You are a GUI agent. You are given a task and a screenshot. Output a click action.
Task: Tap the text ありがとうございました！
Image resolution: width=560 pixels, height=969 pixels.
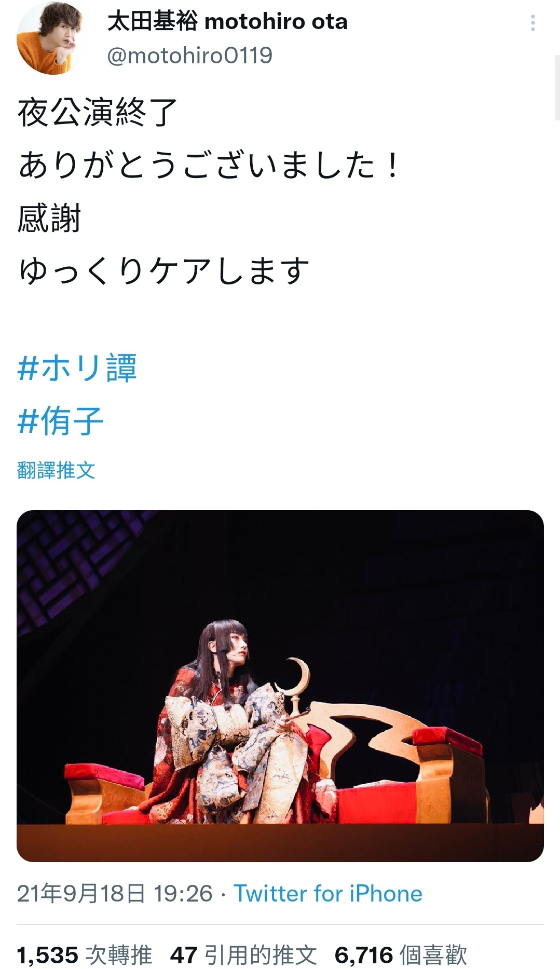210,165
